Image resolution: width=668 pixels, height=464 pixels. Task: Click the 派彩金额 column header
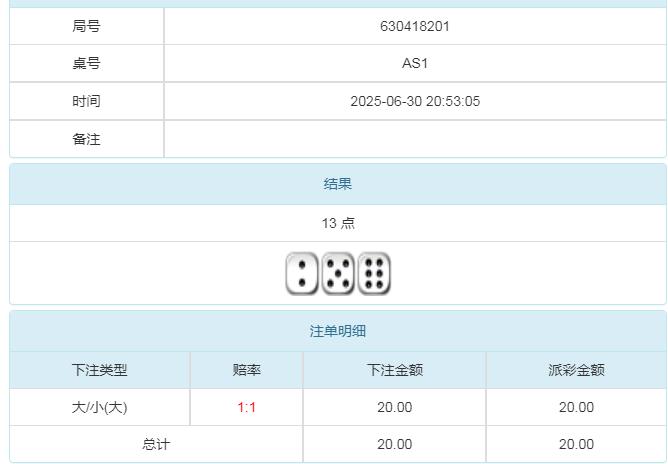576,370
